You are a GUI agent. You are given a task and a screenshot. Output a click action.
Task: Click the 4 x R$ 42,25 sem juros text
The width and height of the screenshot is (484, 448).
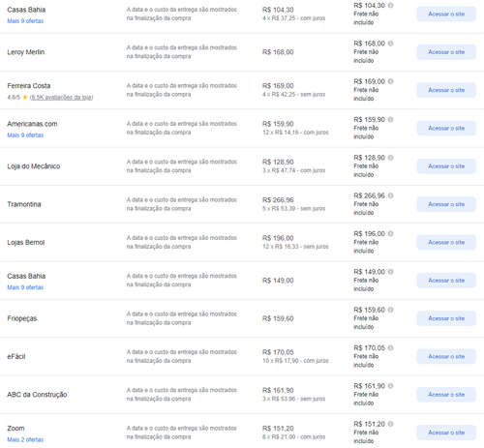(293, 95)
